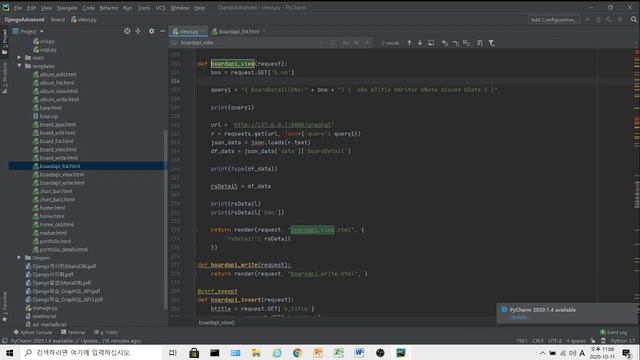The image size is (640, 360).
Task: Open the Favorites sidebar tab
Action: tap(4, 306)
